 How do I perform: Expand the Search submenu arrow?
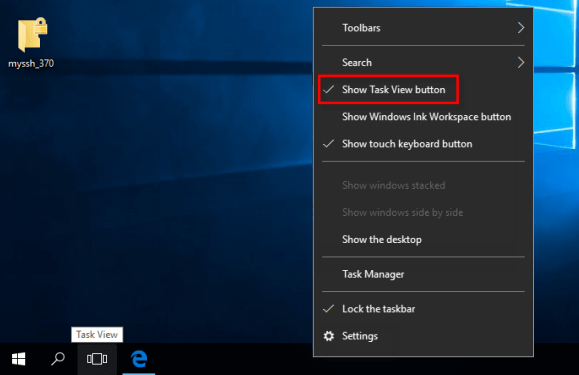click(521, 62)
